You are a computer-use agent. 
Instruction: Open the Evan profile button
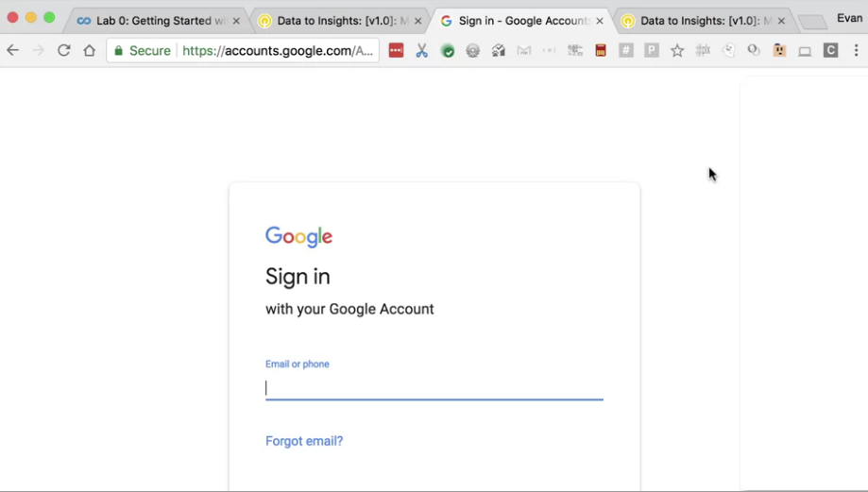(849, 18)
